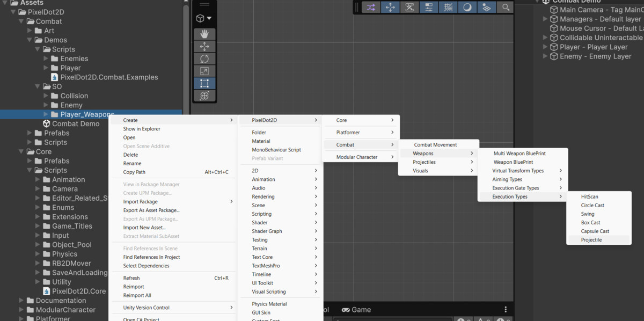Toggle the crescent shading mode button
Screen dimensions: 644x321
click(x=467, y=7)
